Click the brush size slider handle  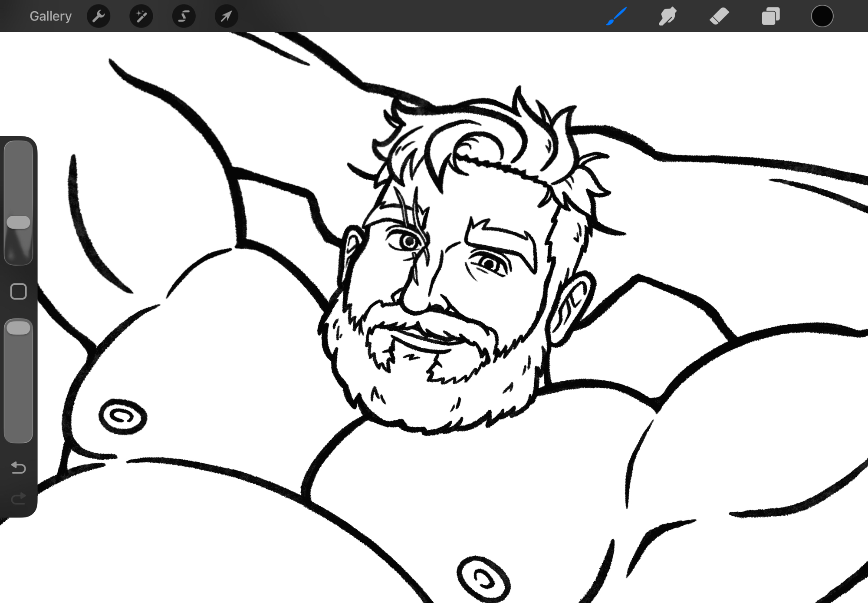tap(18, 222)
